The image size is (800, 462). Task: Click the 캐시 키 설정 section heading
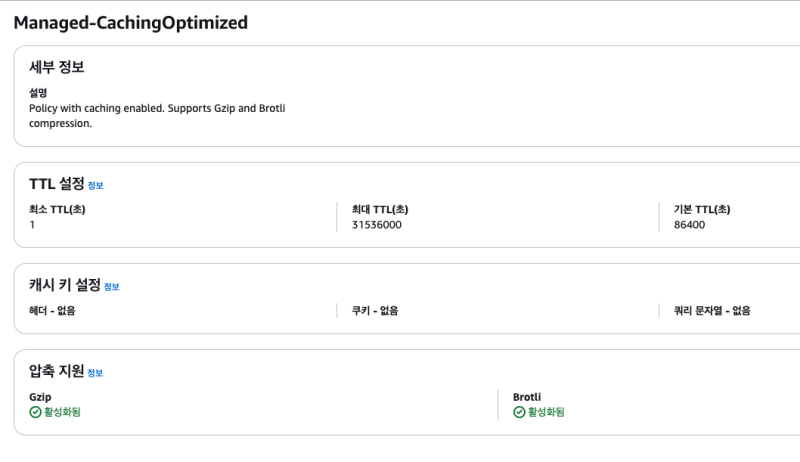click(65, 286)
